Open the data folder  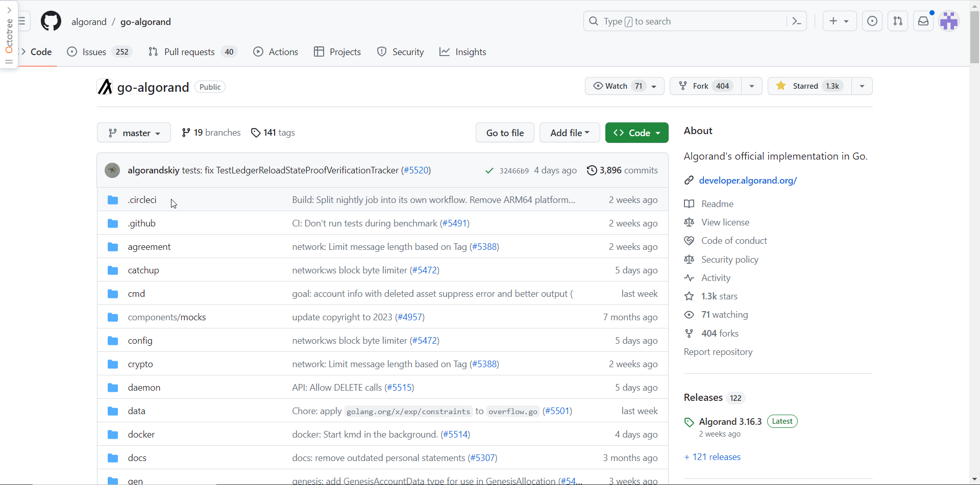136,411
